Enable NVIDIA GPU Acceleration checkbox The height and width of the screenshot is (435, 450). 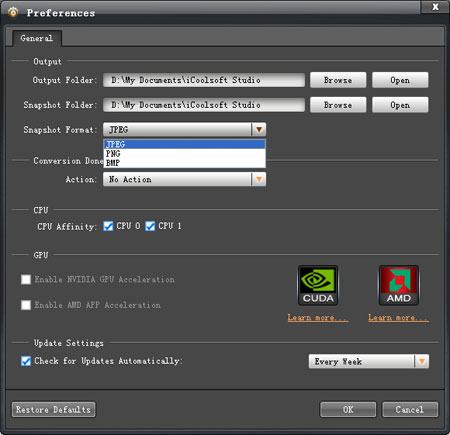click(26, 279)
